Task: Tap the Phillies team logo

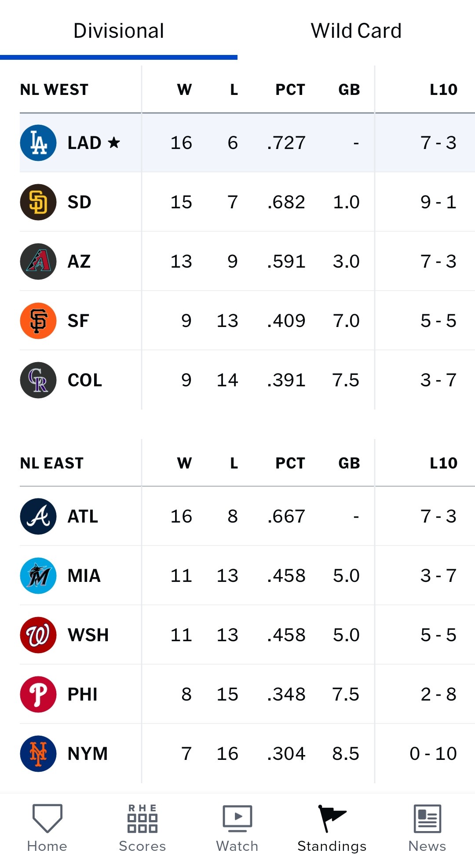Action: tap(38, 694)
